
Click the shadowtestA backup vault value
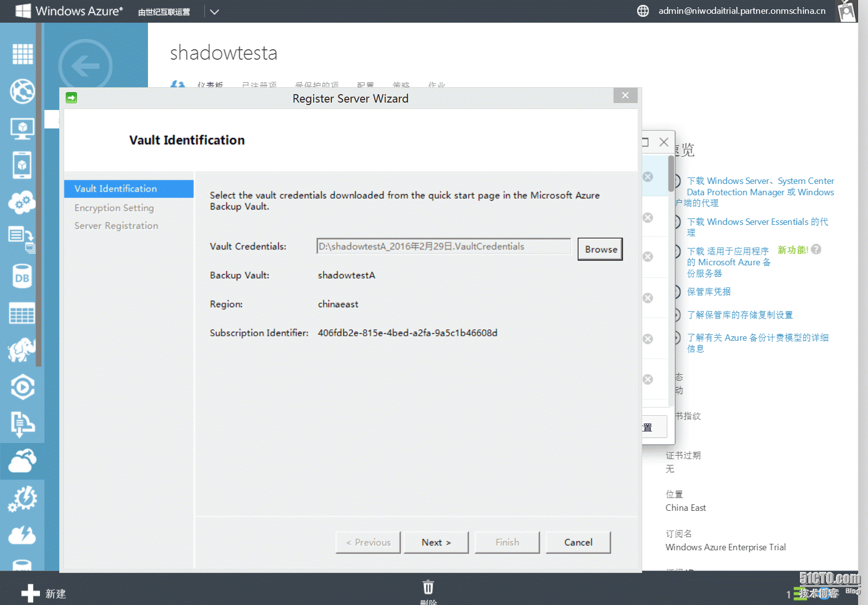tap(346, 275)
